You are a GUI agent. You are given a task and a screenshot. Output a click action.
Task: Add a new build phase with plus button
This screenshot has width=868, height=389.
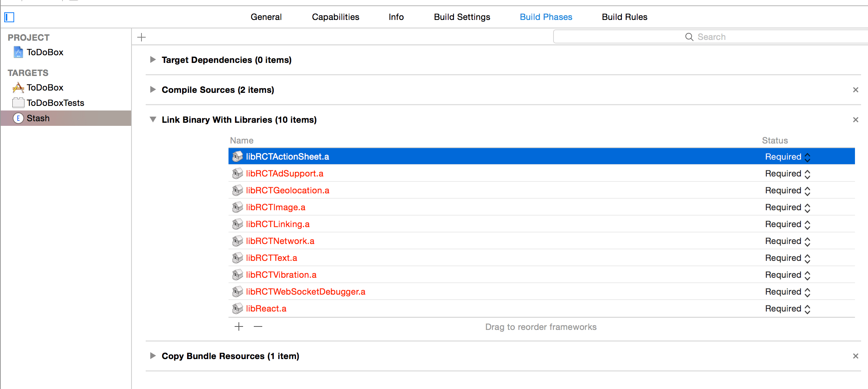coord(141,36)
